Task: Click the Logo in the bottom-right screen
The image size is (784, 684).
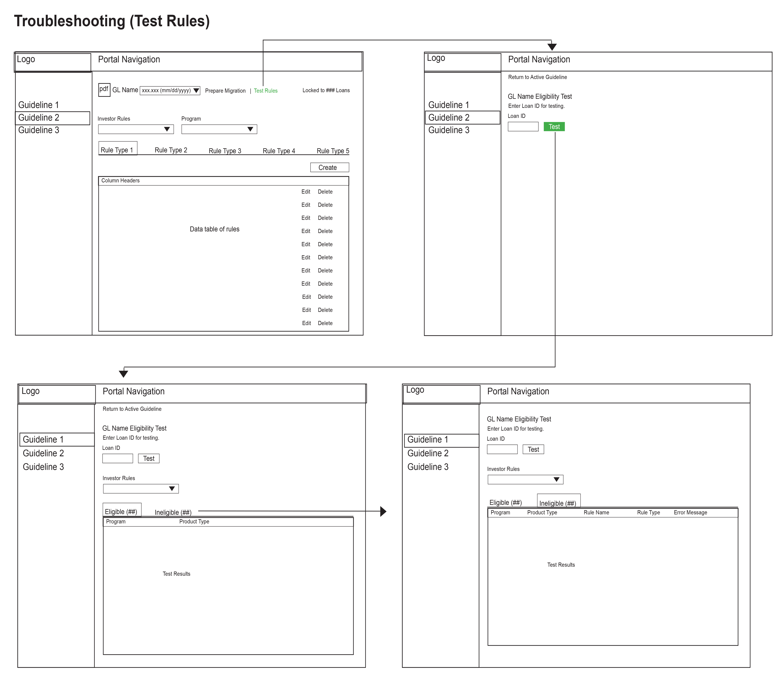Action: (x=415, y=390)
